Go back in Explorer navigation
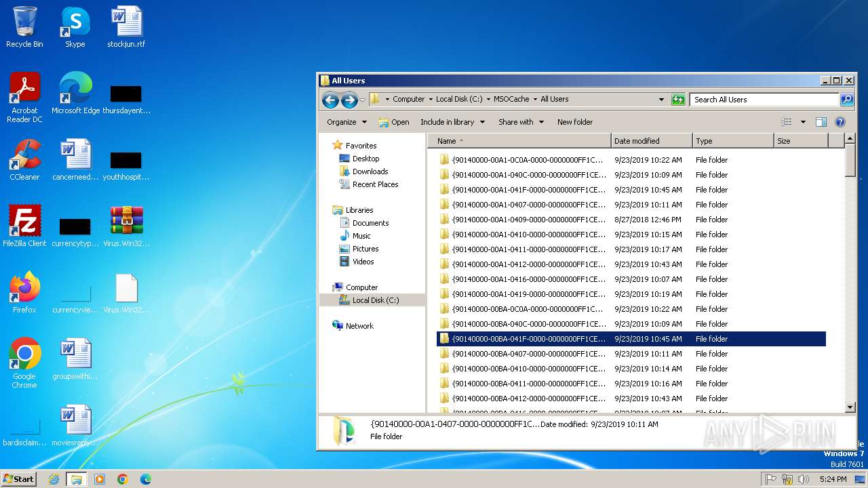Screen dimensions: 868x488 330,100
